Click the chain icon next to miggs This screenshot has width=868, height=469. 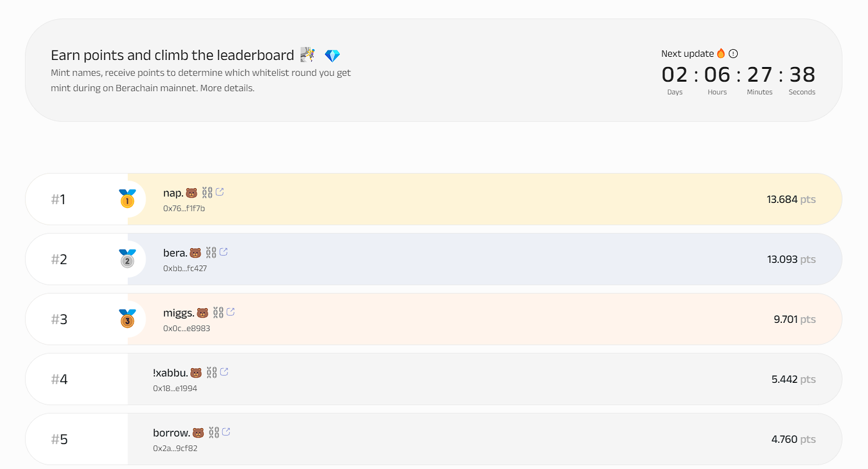point(218,312)
